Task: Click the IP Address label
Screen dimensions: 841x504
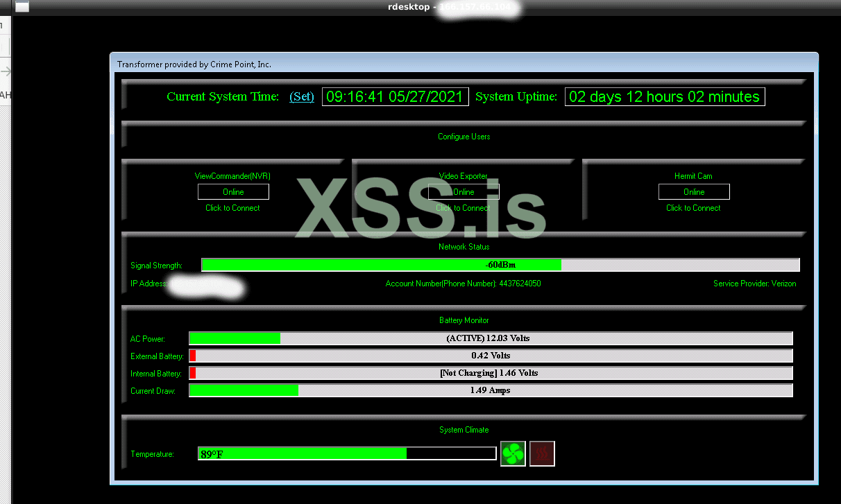Action: pyautogui.click(x=148, y=284)
